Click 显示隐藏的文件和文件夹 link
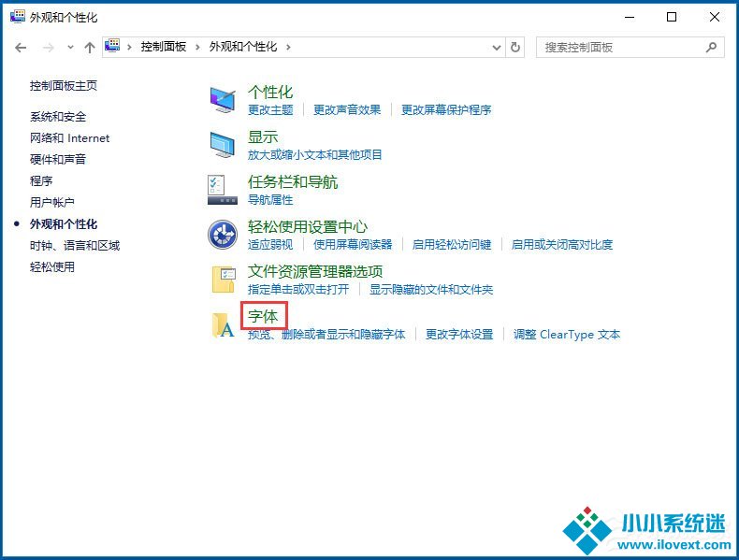Viewport: 739px width, 560px height. (431, 290)
